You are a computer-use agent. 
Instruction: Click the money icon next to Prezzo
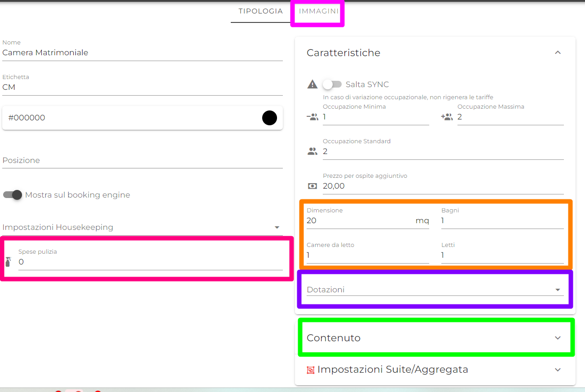[312, 186]
